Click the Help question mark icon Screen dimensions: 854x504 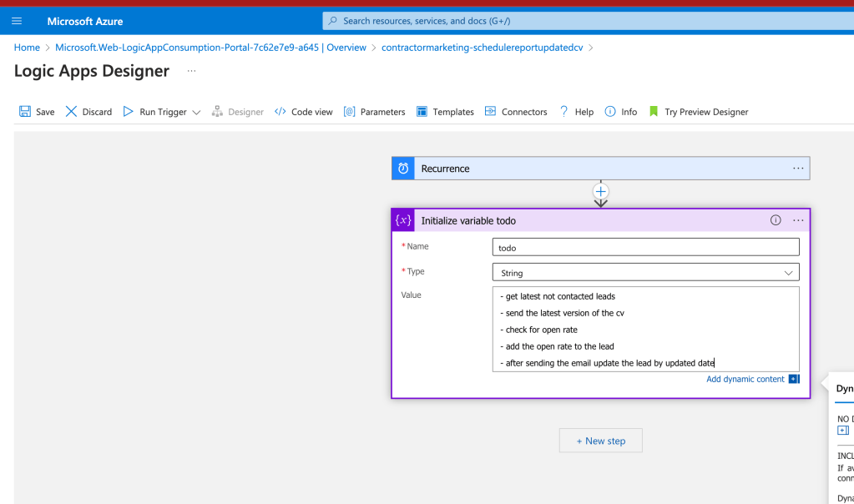pos(564,111)
